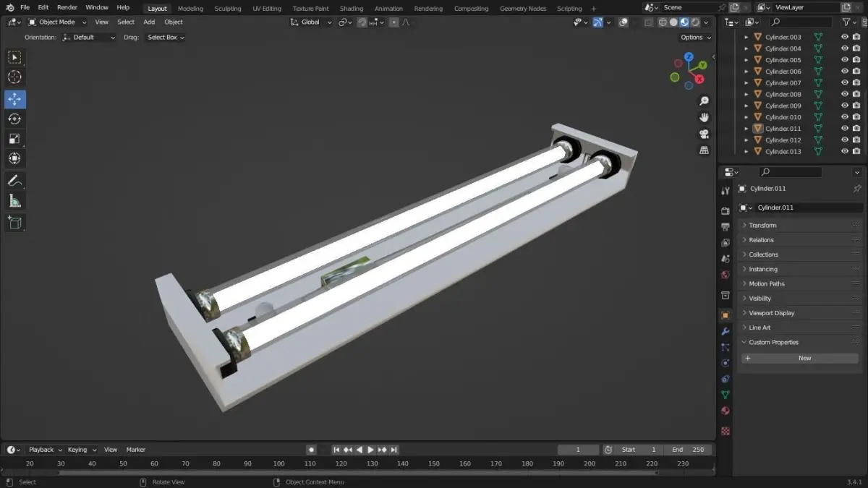
Task: Open the Render menu
Action: coord(67,7)
